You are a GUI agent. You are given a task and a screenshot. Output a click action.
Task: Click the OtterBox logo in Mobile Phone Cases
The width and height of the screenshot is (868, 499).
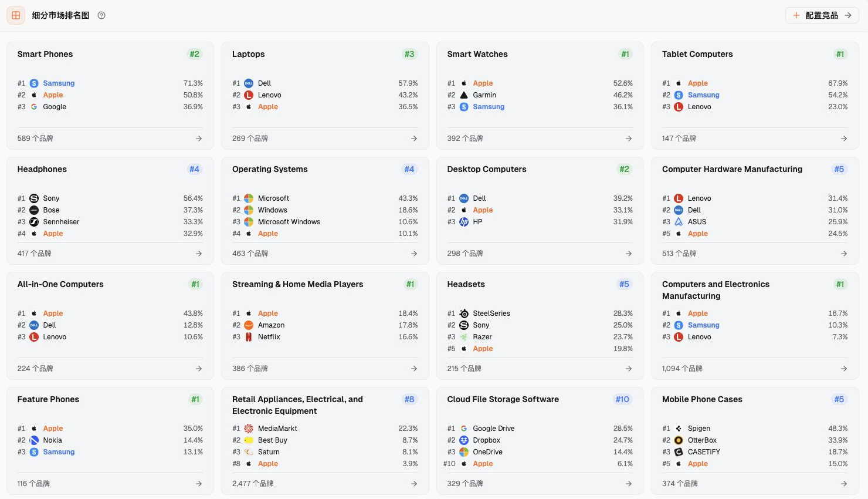coord(679,440)
